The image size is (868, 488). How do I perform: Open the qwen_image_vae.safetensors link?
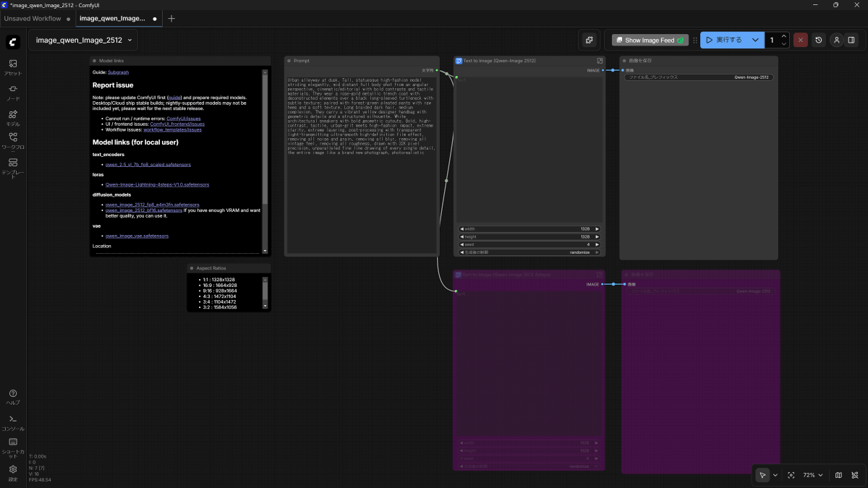click(x=137, y=236)
